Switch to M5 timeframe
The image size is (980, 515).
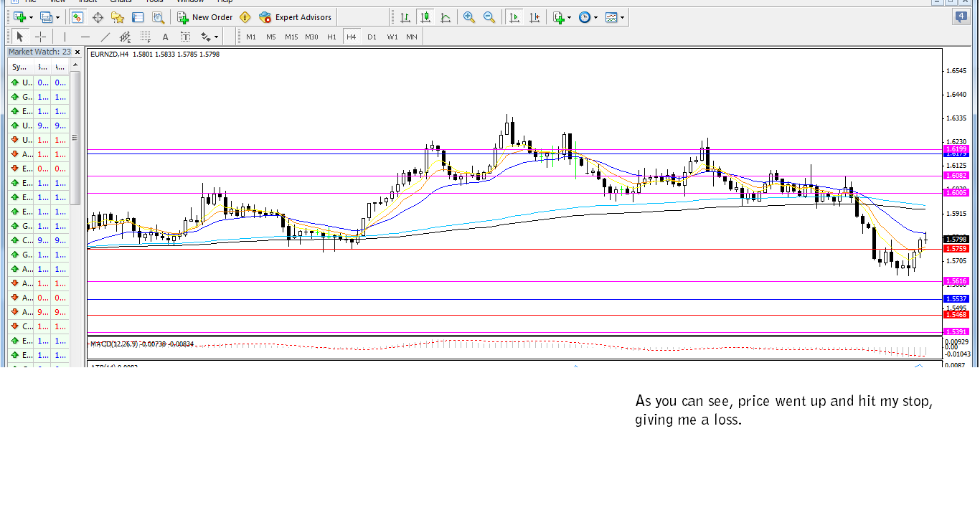point(270,37)
